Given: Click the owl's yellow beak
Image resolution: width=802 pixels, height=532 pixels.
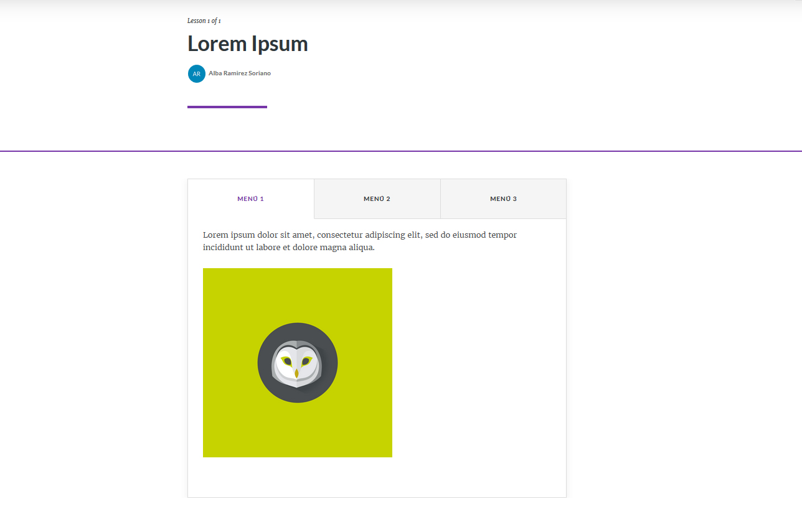Looking at the screenshot, I should [x=296, y=373].
